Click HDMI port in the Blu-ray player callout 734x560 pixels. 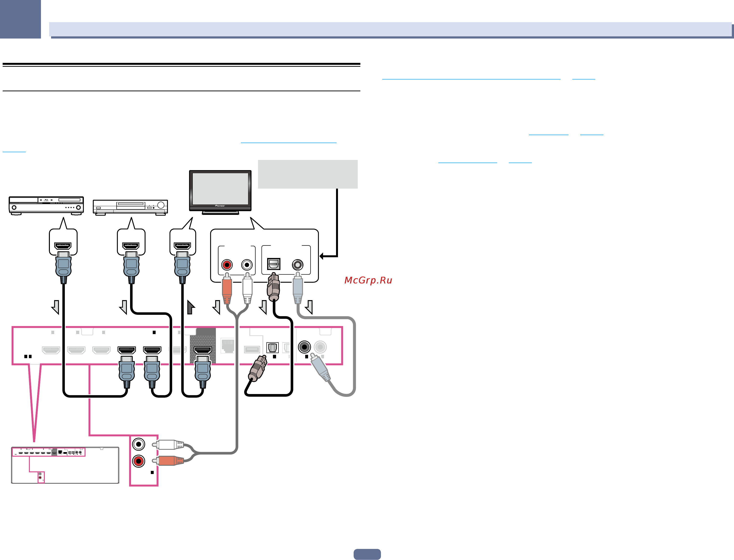pos(63,246)
